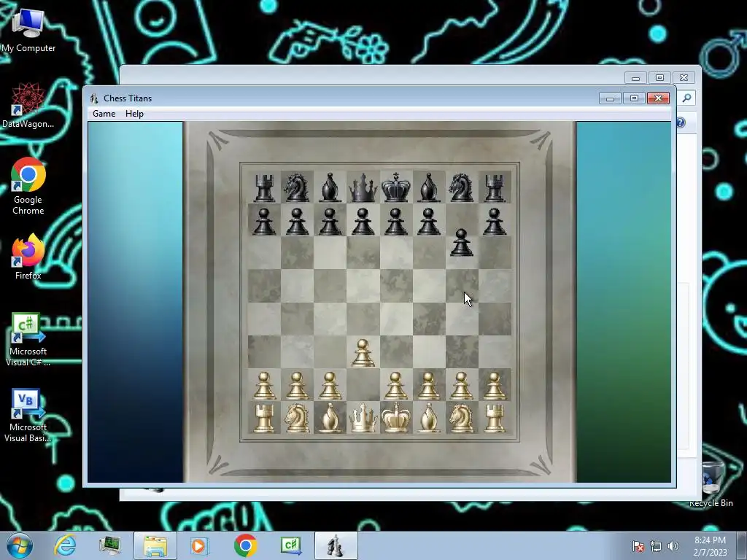Open Chrome from the taskbar
Screen dimensions: 747x560
point(245,545)
